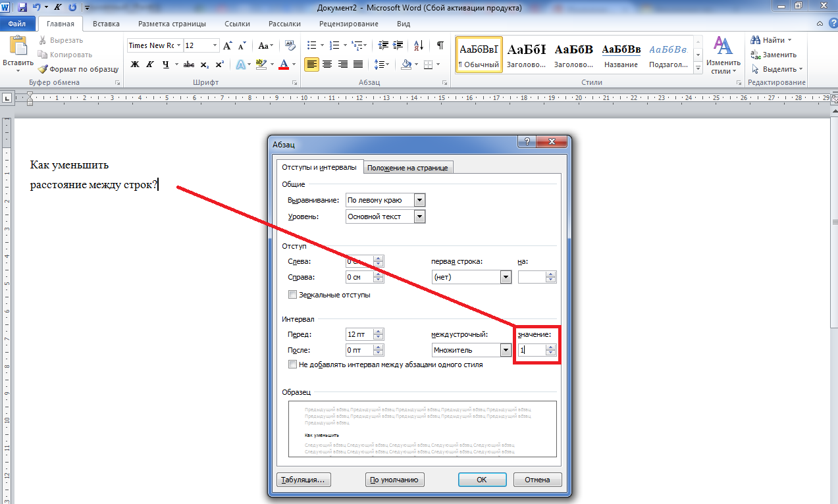Open the Файл tab
The width and height of the screenshot is (838, 504).
[x=16, y=24]
